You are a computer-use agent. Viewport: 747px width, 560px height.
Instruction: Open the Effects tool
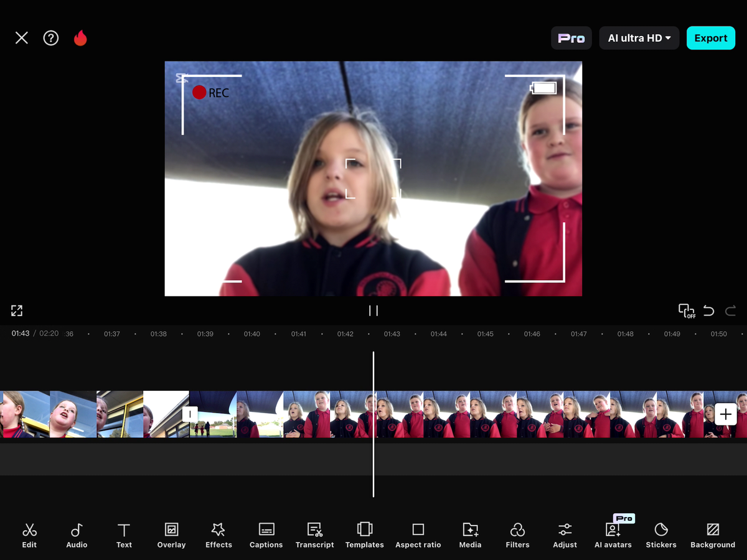pos(218,535)
